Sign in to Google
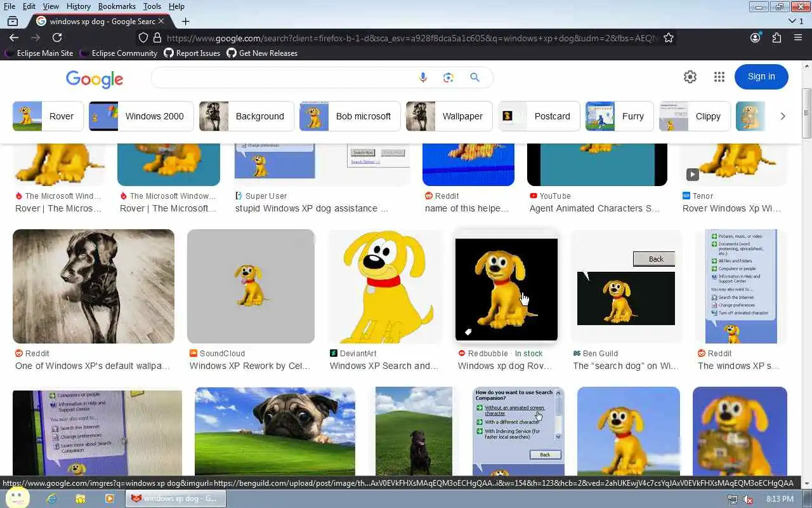 point(761,77)
